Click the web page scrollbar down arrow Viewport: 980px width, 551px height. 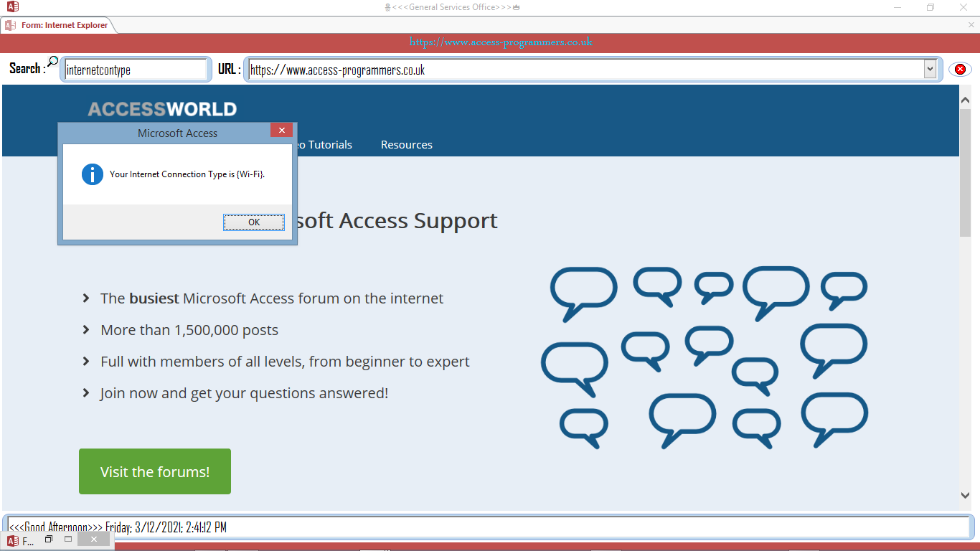tap(965, 495)
